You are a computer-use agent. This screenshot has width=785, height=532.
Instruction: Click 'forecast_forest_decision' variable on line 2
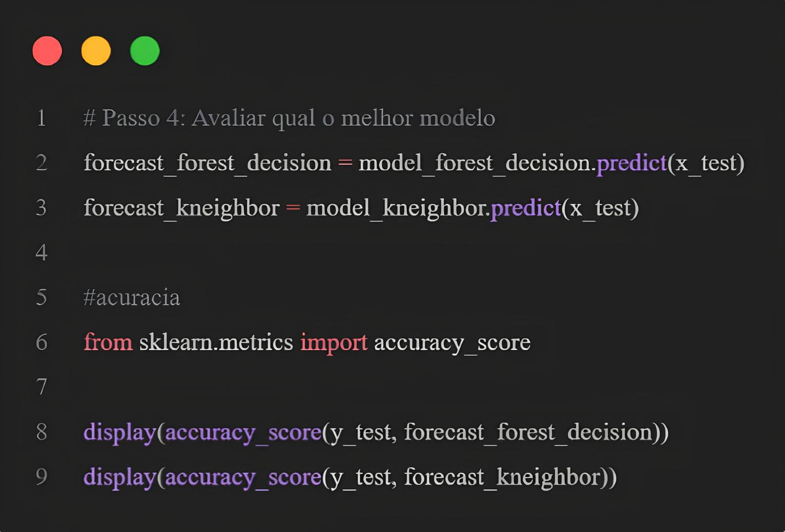207,163
